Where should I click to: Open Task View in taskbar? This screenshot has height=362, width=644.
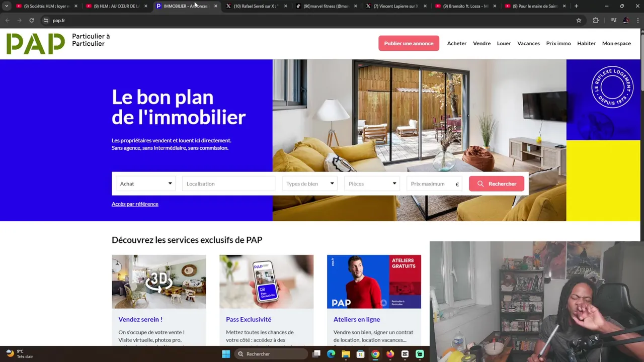click(x=316, y=354)
